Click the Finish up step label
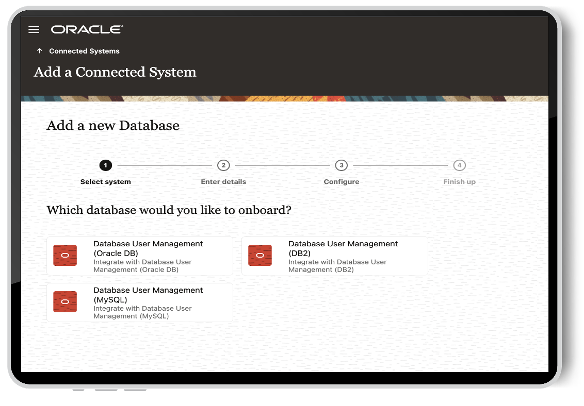Viewport: 584px width, 406px height. tap(459, 182)
